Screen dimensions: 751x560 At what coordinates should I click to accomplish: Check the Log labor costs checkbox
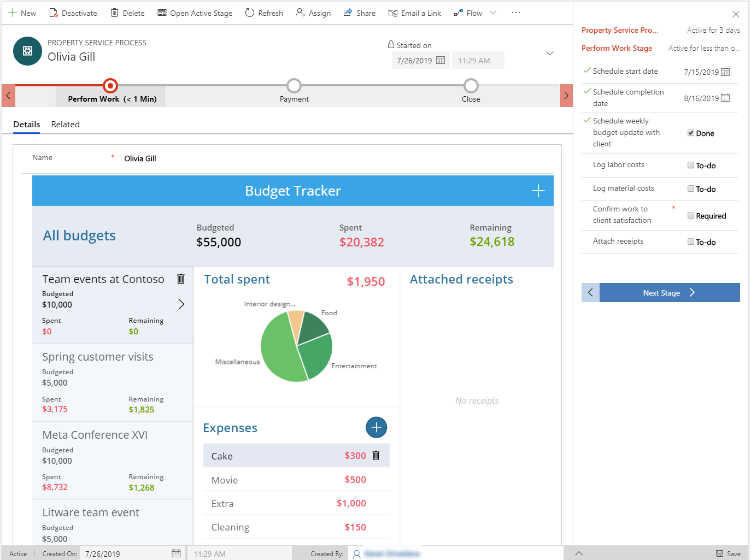click(x=691, y=165)
